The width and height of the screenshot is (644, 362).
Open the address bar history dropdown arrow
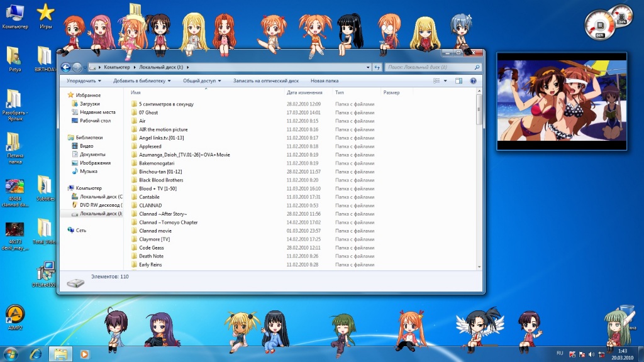pos(368,67)
